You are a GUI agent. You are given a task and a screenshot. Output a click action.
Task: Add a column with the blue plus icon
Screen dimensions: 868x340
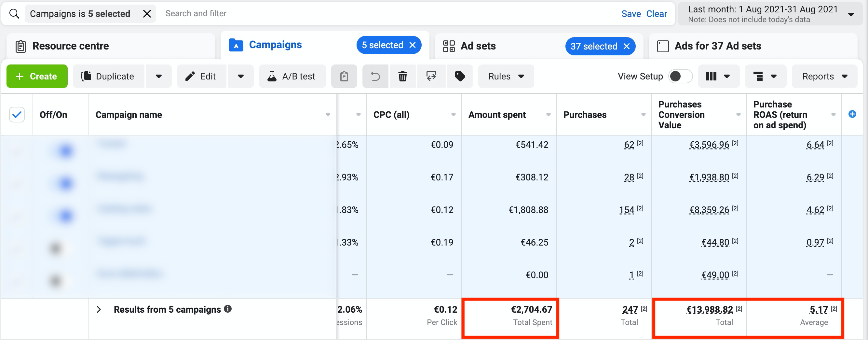click(x=852, y=114)
